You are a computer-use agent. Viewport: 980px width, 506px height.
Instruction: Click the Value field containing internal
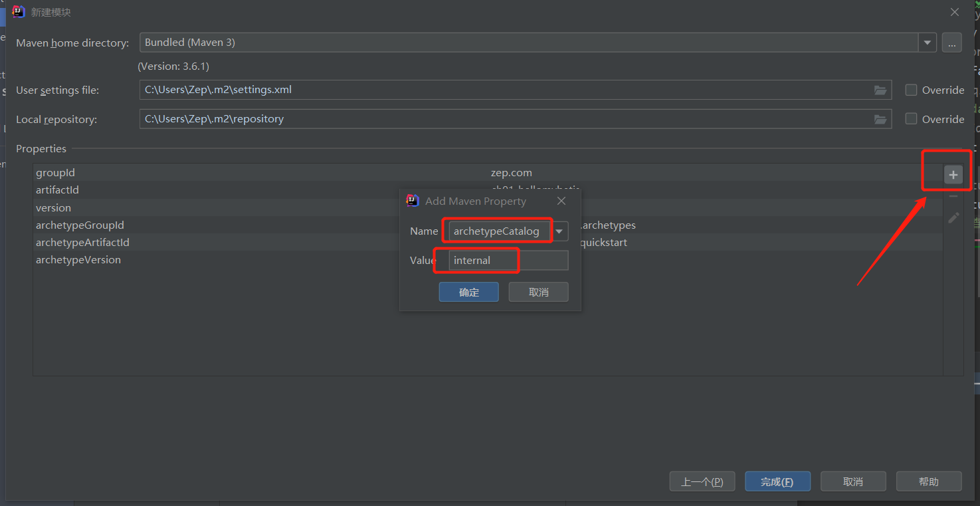[508, 261]
